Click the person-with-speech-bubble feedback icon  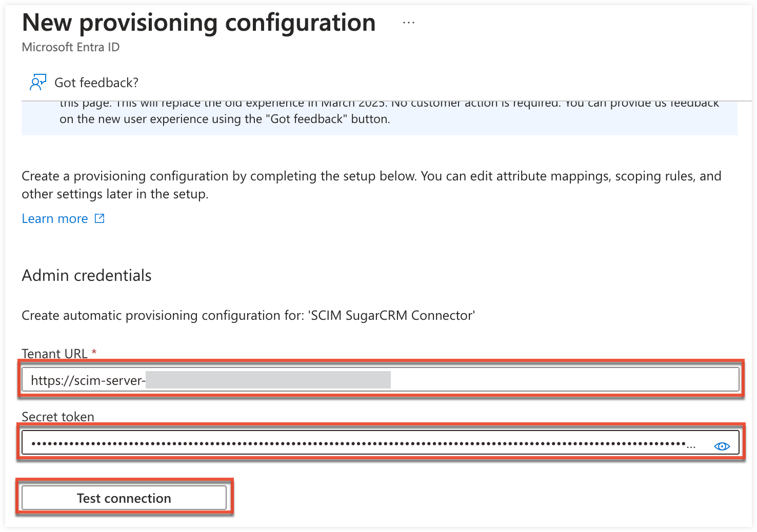click(37, 81)
